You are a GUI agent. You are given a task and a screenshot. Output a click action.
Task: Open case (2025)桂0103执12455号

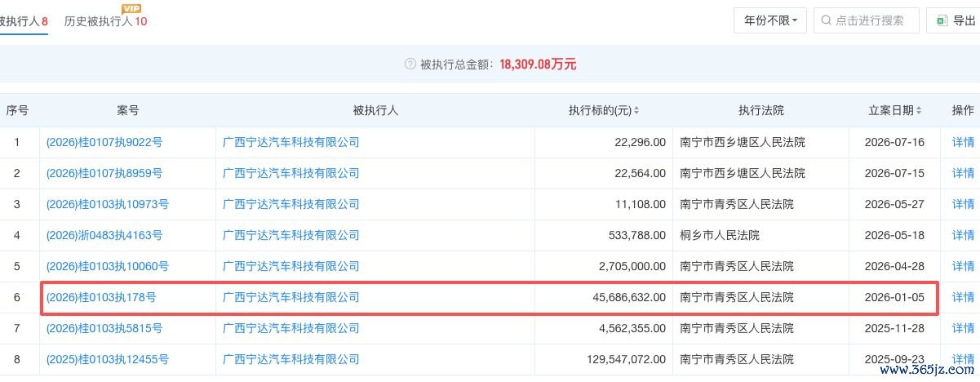108,359
